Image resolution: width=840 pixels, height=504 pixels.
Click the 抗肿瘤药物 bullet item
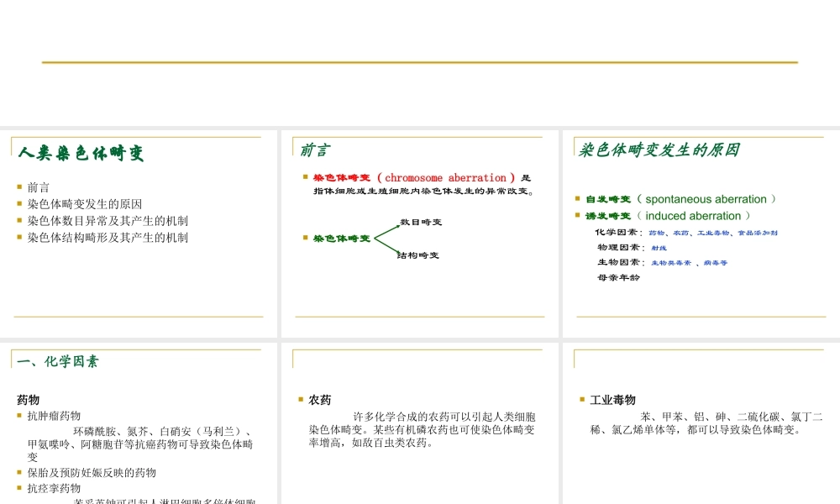(x=54, y=414)
